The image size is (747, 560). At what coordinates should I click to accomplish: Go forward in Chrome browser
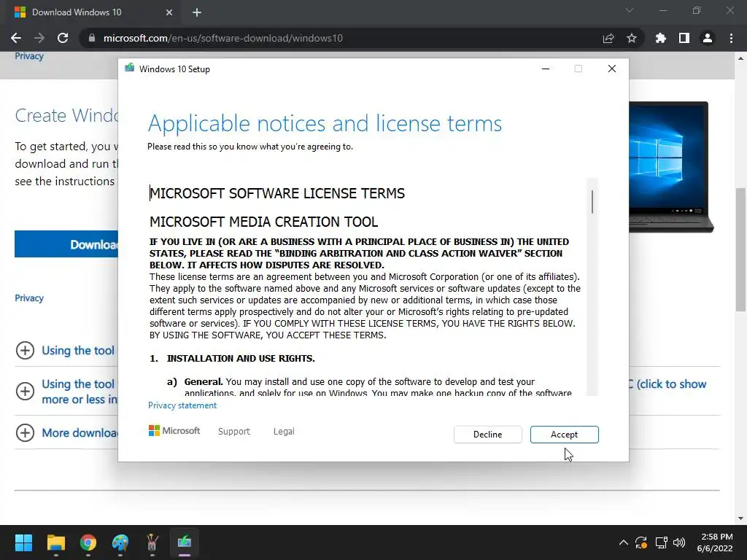pos(39,38)
